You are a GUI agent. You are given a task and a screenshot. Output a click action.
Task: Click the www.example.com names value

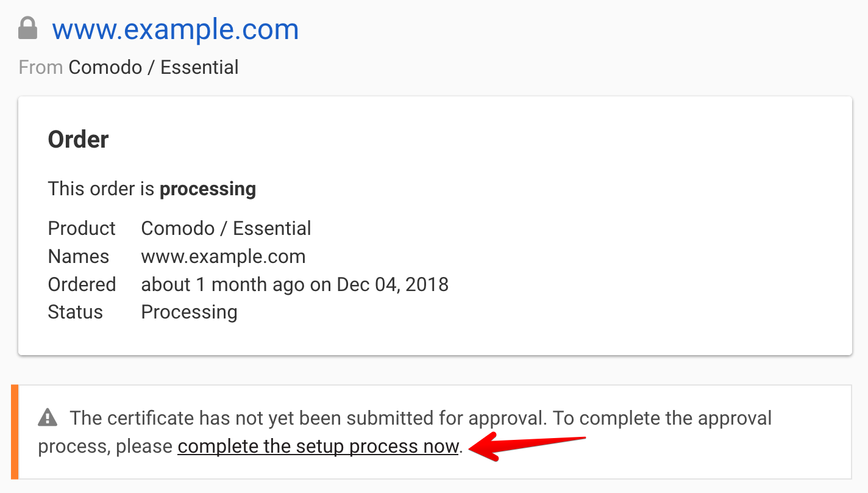(223, 256)
